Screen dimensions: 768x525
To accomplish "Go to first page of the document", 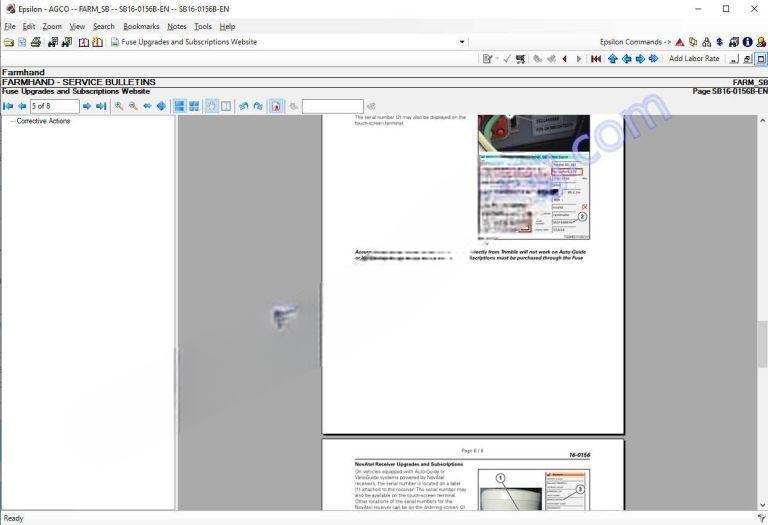I will (8, 106).
